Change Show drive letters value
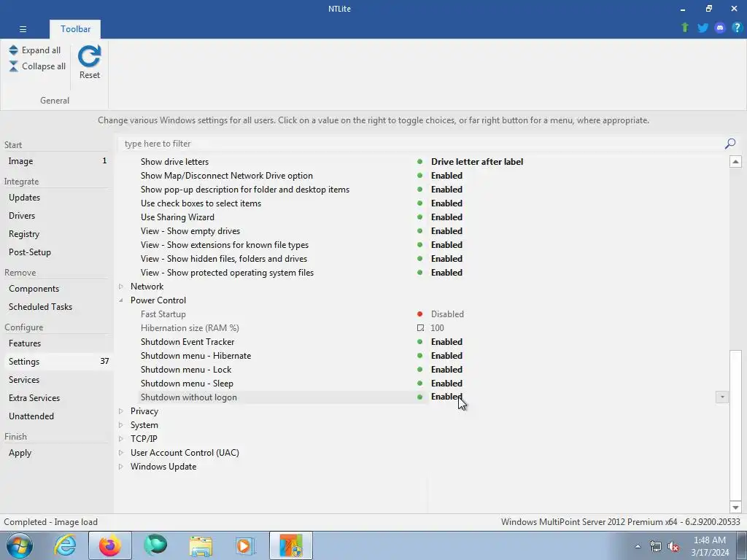The height and width of the screenshot is (560, 747). [x=477, y=162]
